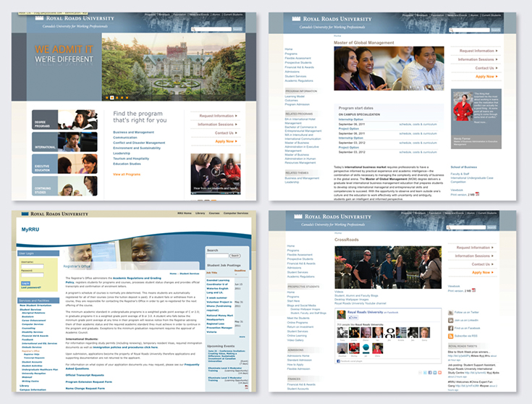
Task: Click Apply Now on the homepage
Action: click(x=226, y=141)
